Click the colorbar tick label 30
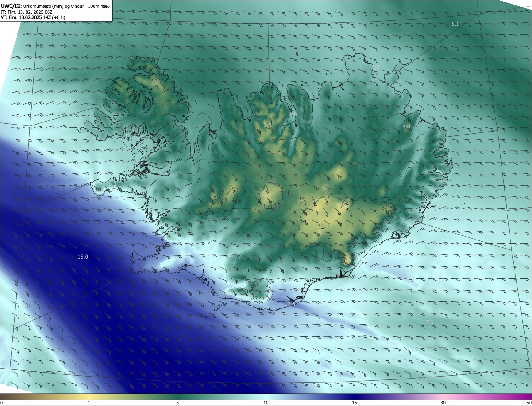 443,403
